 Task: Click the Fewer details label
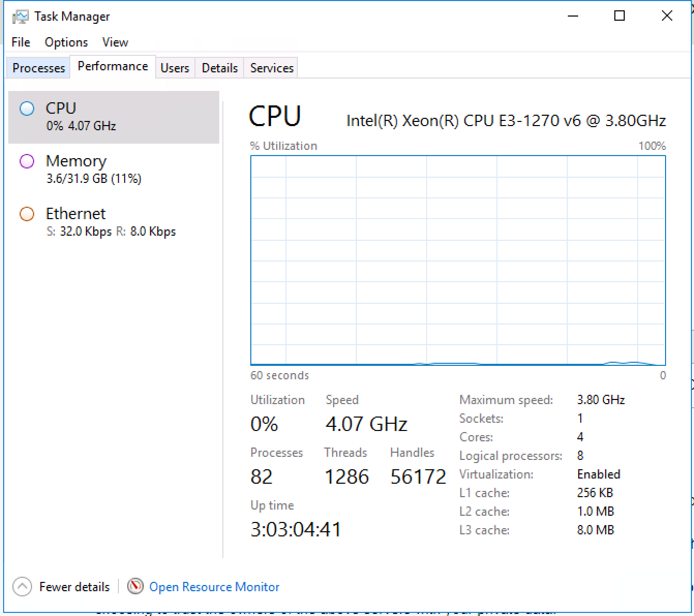[x=74, y=587]
